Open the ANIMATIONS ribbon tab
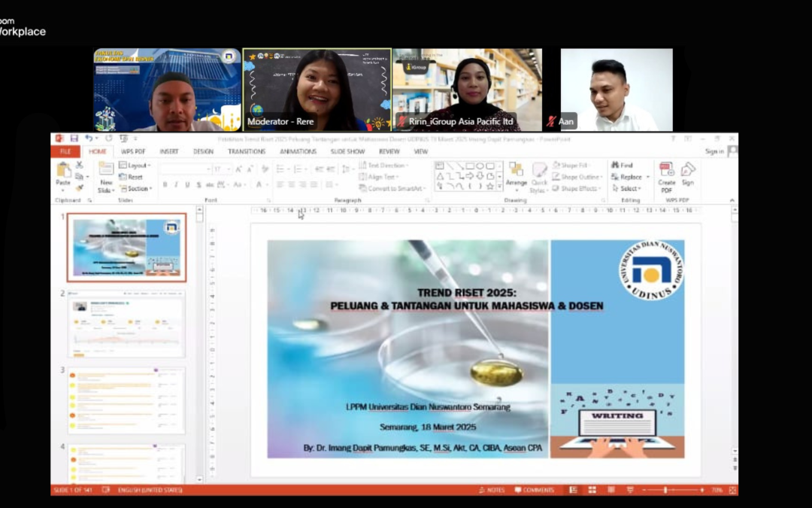 (x=298, y=151)
